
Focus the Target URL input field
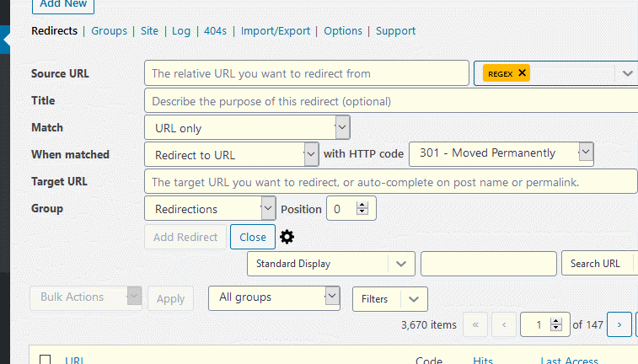(390, 181)
